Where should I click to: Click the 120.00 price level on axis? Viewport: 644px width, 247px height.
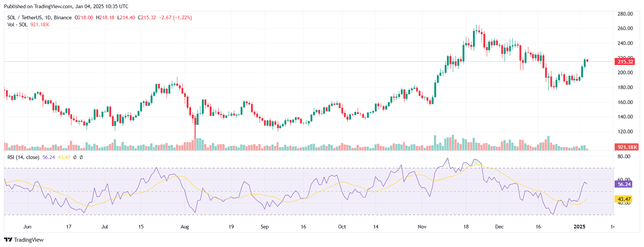(x=625, y=131)
